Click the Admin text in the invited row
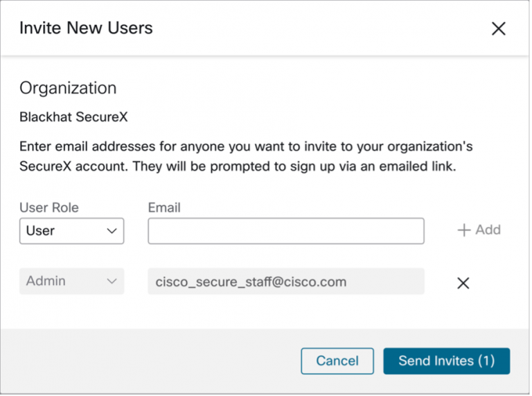This screenshot has height=396, width=532. (46, 282)
